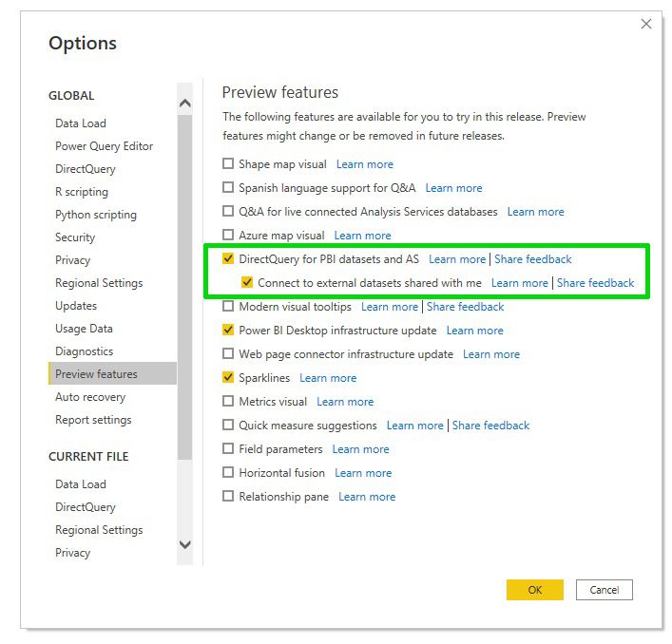Open Global Regional Settings

tap(99, 283)
